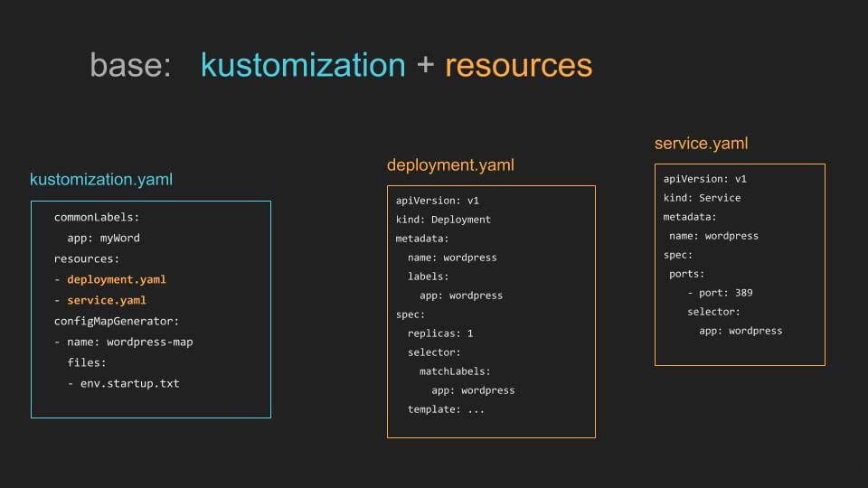Click the "- env.startup.txt" entry
Screen dimensions: 868x488
(x=124, y=383)
